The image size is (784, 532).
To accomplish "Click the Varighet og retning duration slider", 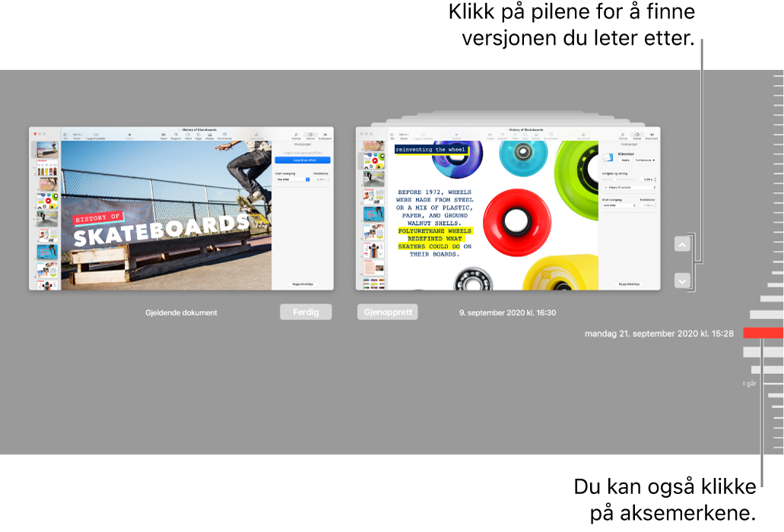I will (619, 179).
